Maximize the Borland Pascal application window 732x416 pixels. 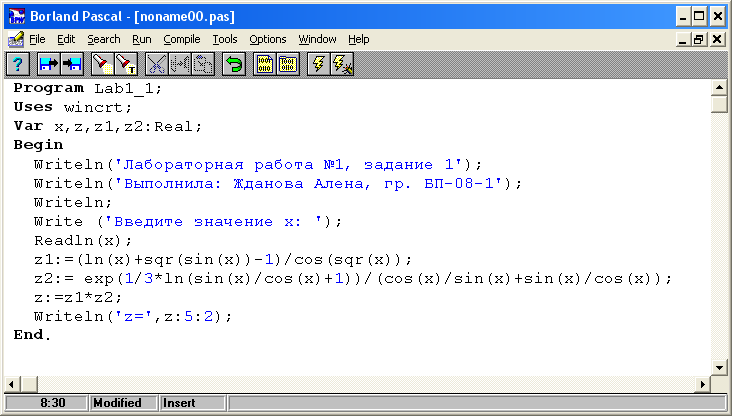(x=699, y=17)
